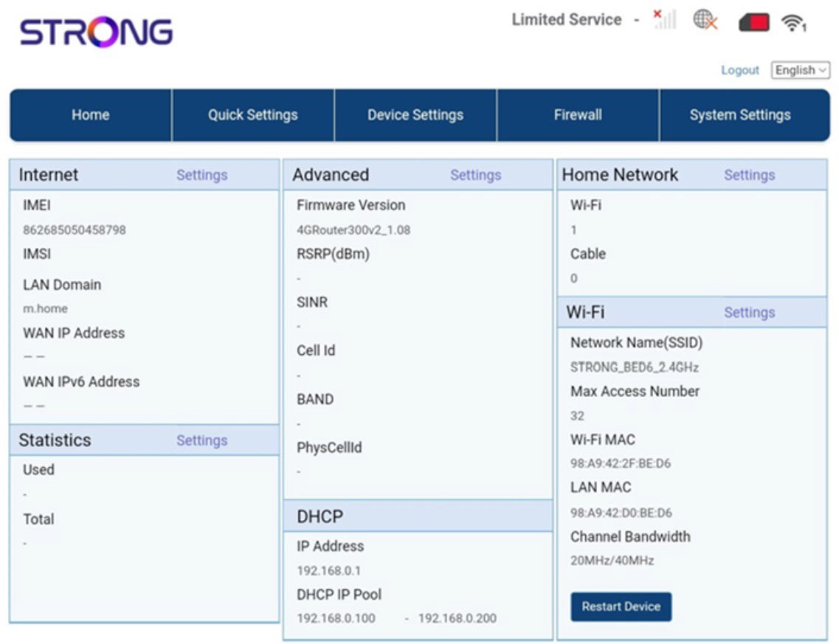Viewport: 839px width, 644px height.
Task: Click the Internet panel heading
Action: 49,175
